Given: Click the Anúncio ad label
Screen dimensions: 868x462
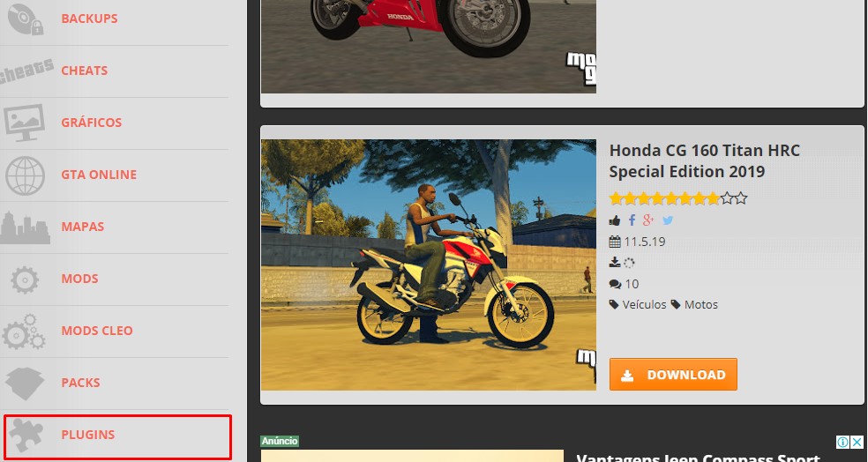Looking at the screenshot, I should (x=280, y=442).
